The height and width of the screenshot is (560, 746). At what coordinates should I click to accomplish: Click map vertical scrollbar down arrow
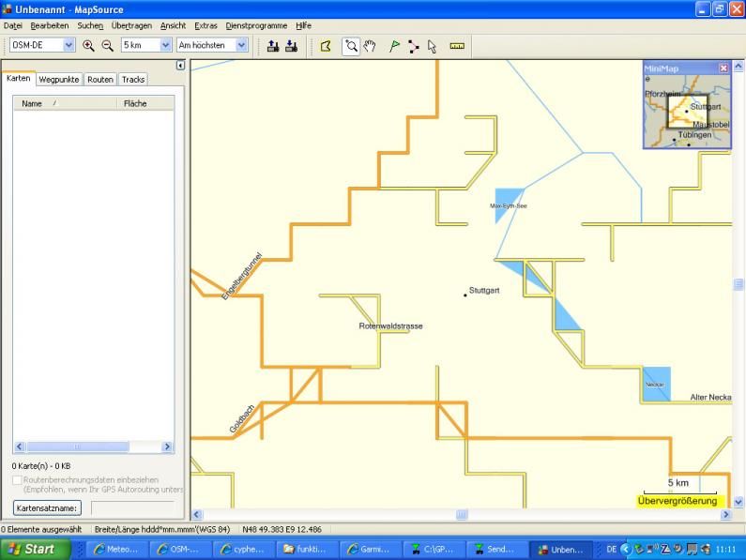point(738,502)
